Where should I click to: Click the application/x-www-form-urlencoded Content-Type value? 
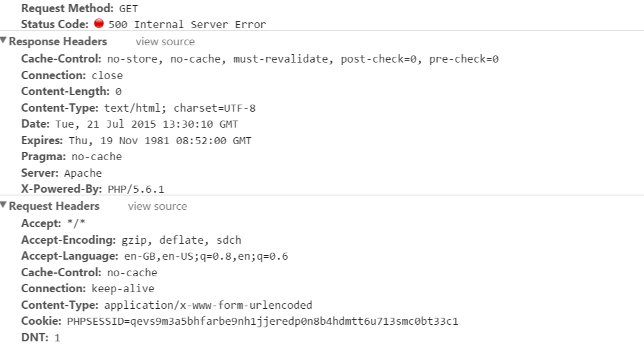click(x=208, y=305)
